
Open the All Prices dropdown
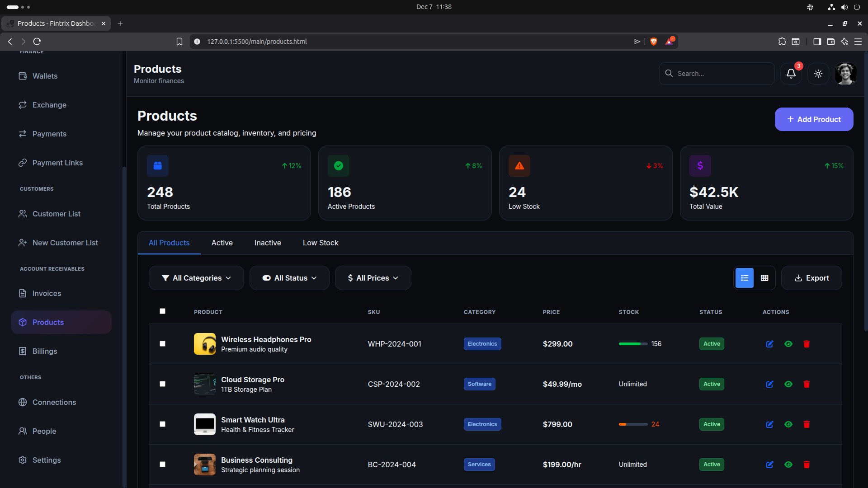[x=373, y=278]
